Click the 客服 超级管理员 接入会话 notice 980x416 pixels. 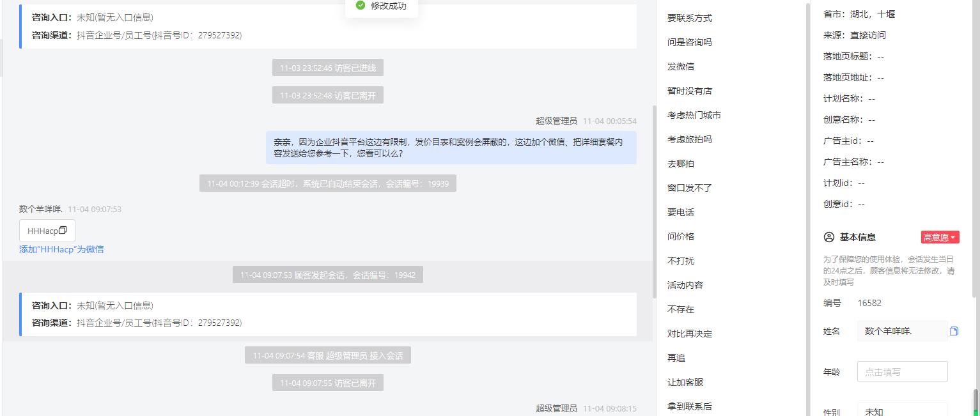pyautogui.click(x=328, y=355)
